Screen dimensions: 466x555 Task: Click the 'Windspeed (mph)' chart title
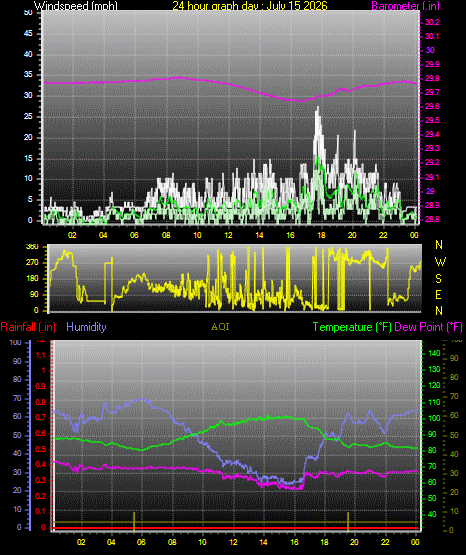click(x=75, y=6)
